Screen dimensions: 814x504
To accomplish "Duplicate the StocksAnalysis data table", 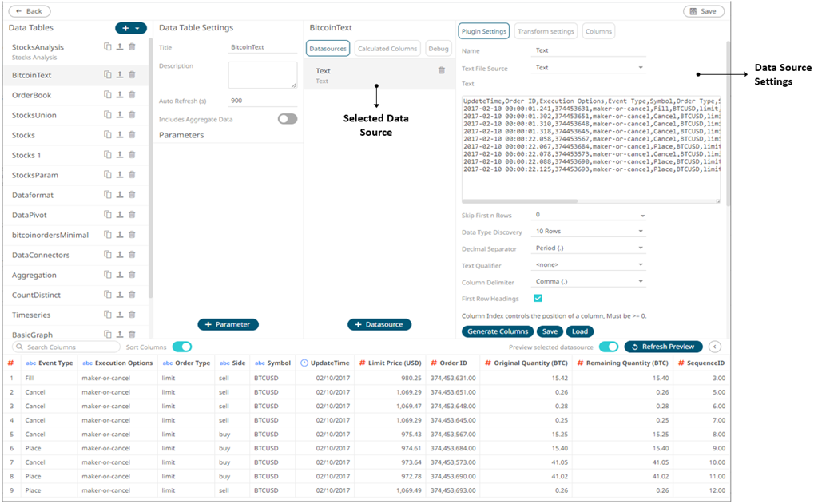I will [x=108, y=47].
